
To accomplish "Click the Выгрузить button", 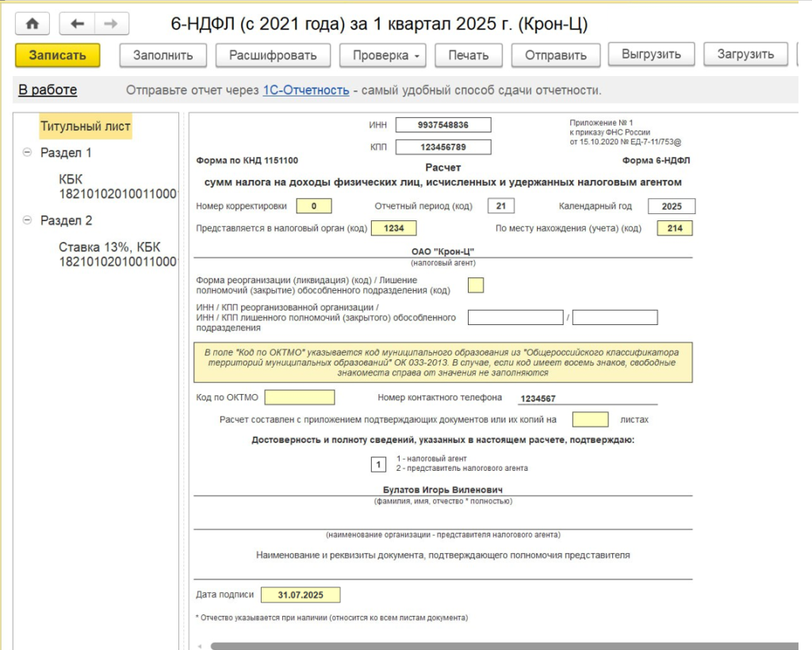I will (651, 55).
